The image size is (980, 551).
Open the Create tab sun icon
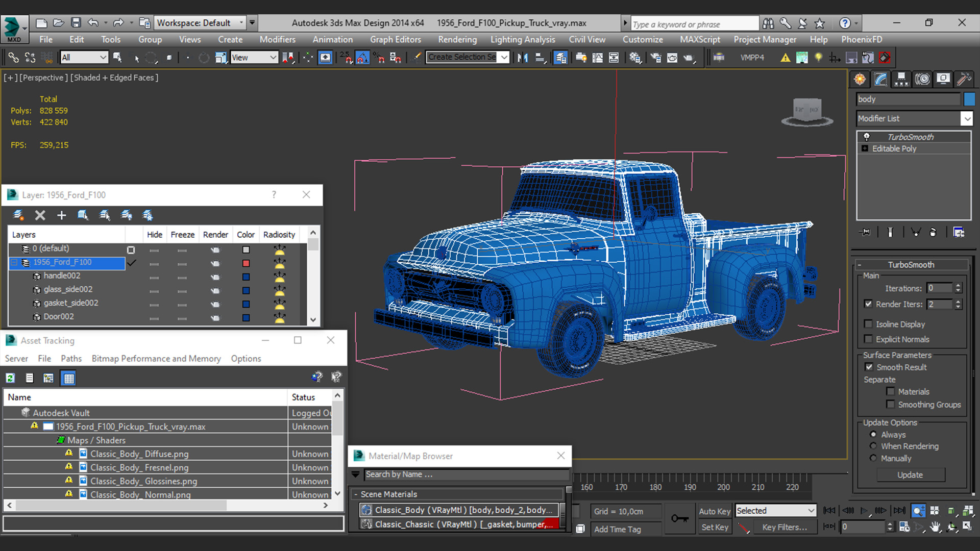tap(860, 79)
